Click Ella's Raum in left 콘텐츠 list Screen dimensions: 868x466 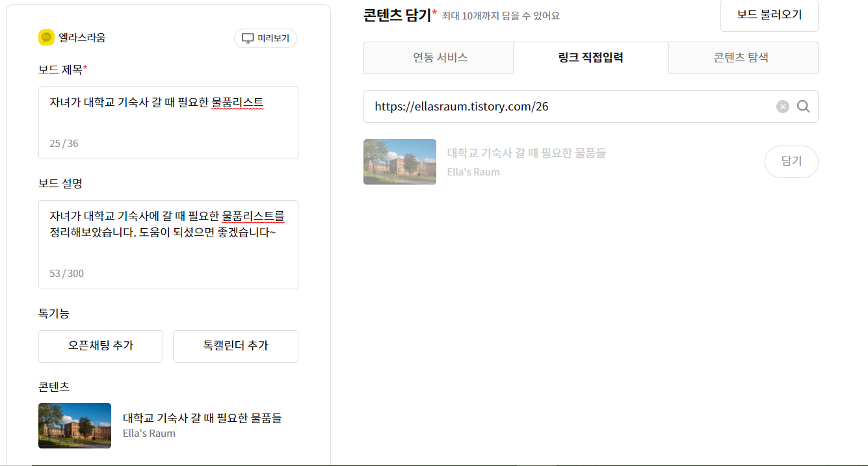pos(149,434)
